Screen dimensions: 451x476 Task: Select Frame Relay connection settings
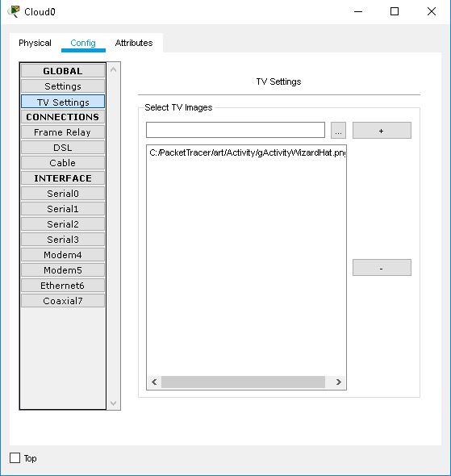[63, 132]
